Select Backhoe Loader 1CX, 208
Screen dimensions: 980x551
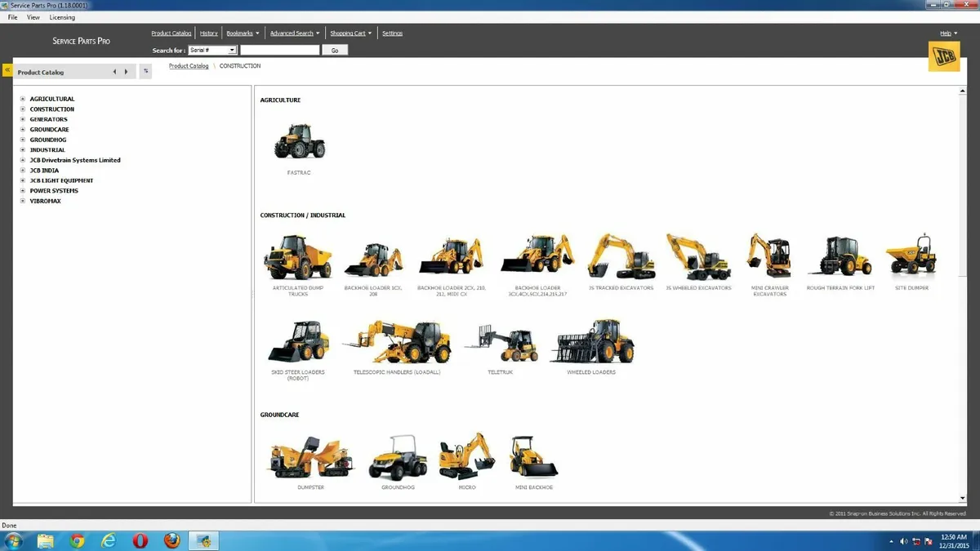pyautogui.click(x=373, y=260)
